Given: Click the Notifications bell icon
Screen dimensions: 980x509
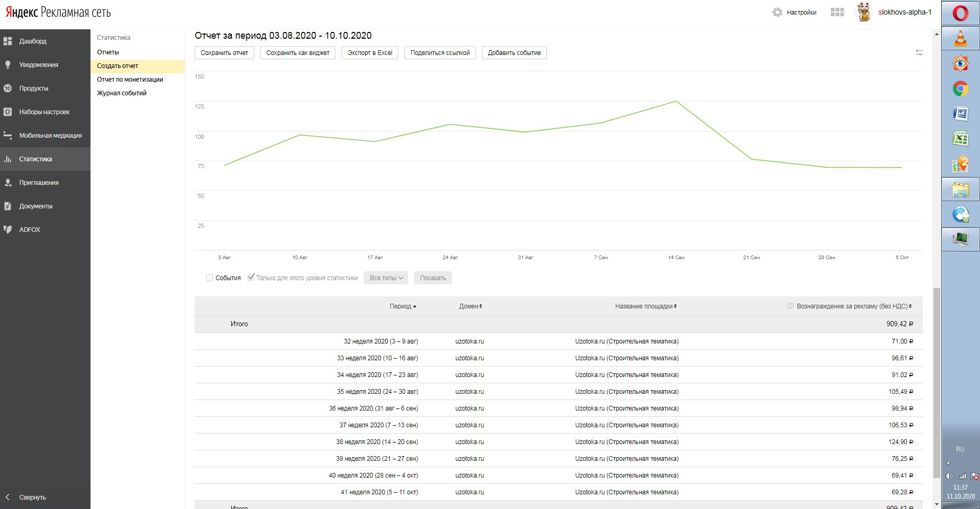Looking at the screenshot, I should point(8,64).
